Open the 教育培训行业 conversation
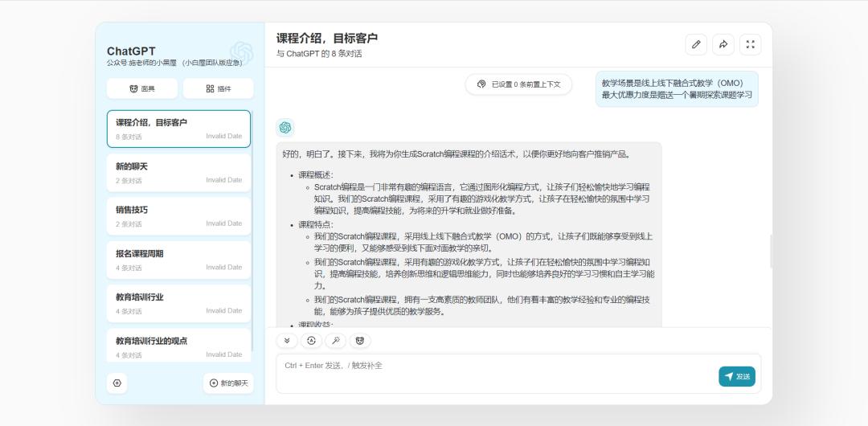This screenshot has height=426, width=868. (178, 304)
